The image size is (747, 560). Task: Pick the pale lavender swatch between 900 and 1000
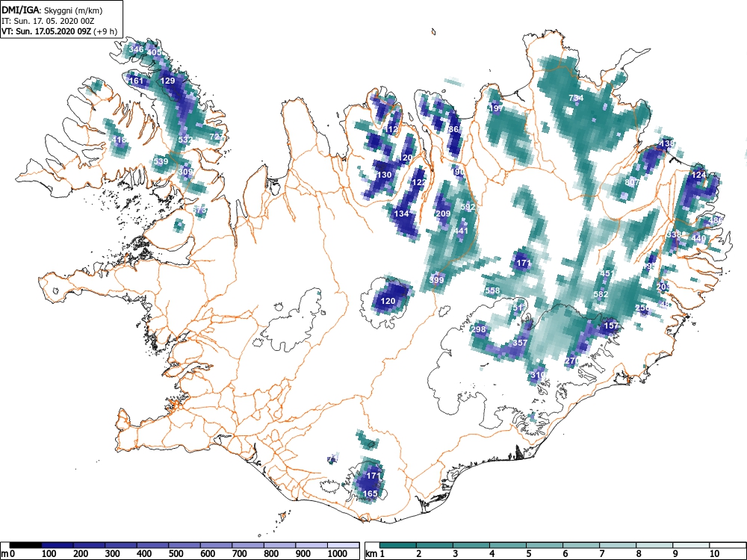311,545
